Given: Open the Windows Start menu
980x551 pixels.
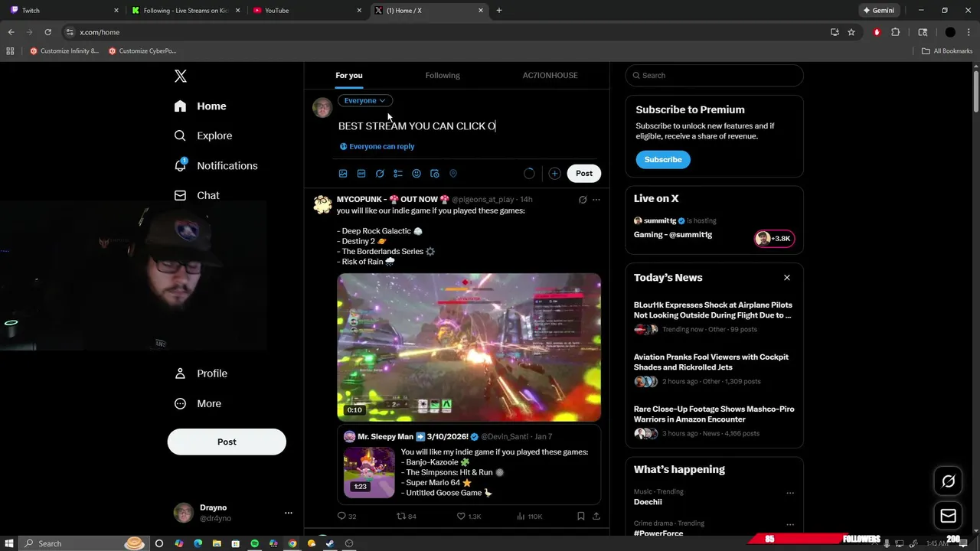Looking at the screenshot, I should coord(9,543).
